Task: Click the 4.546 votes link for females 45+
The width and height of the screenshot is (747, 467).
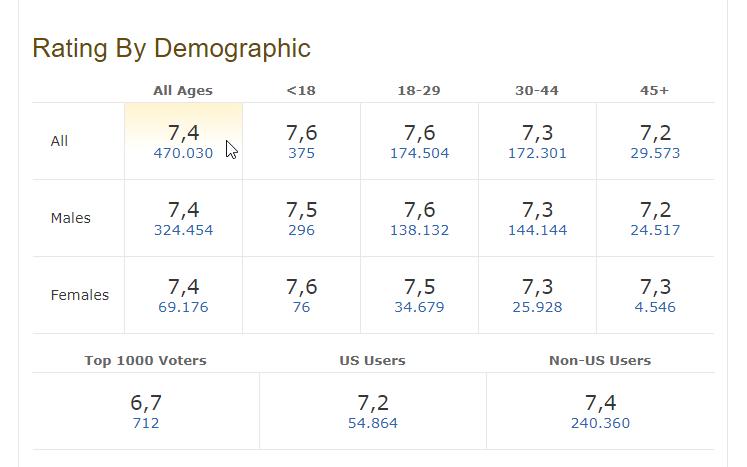Action: (655, 308)
